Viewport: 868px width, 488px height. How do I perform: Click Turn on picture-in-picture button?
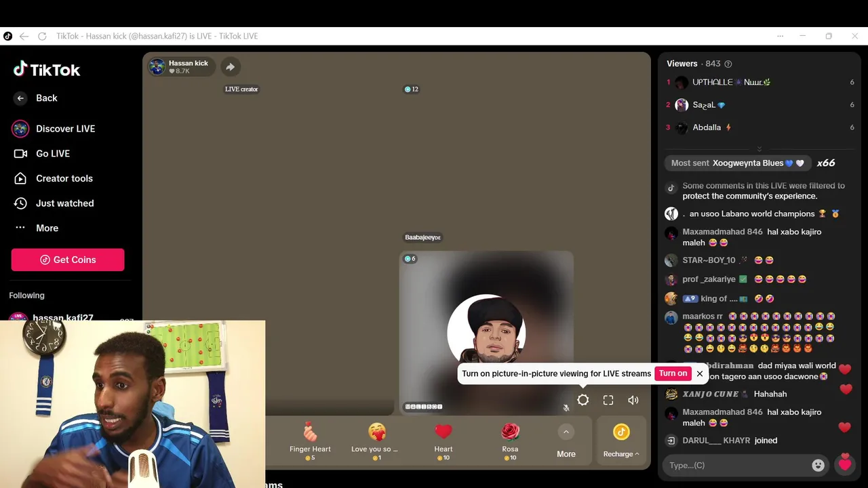coord(673,373)
